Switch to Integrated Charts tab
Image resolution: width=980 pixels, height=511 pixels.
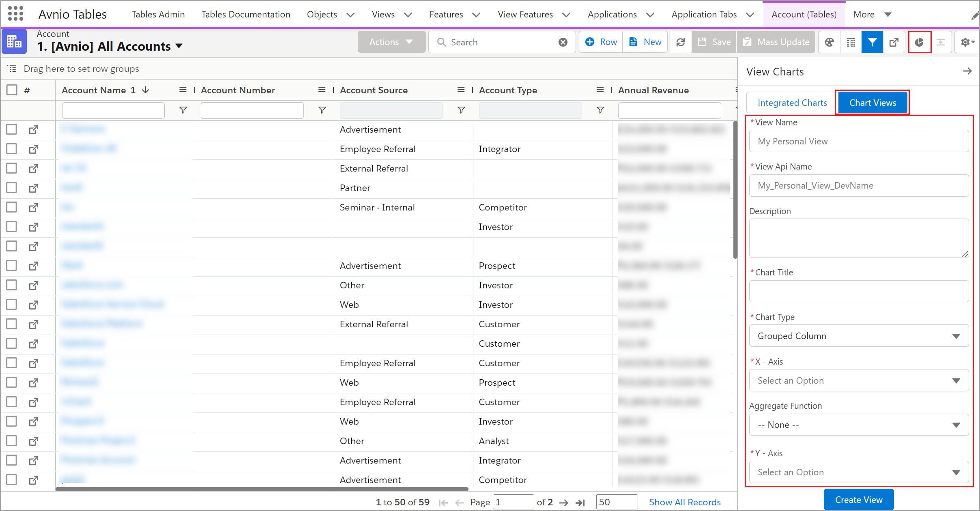[x=792, y=103]
